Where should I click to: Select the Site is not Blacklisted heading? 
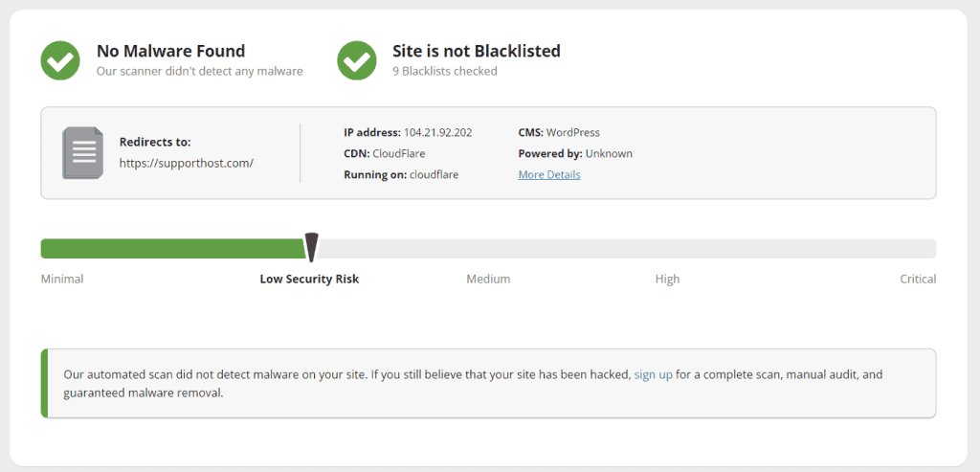[477, 51]
